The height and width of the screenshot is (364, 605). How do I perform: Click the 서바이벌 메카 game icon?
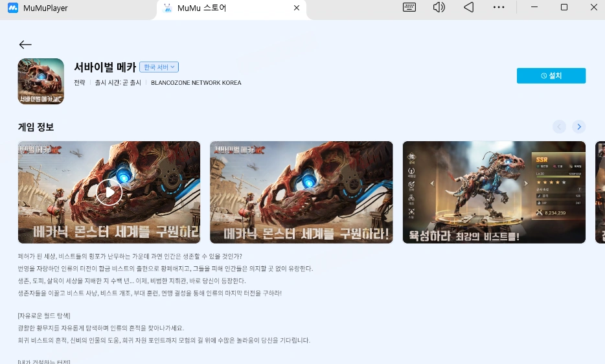point(41,82)
